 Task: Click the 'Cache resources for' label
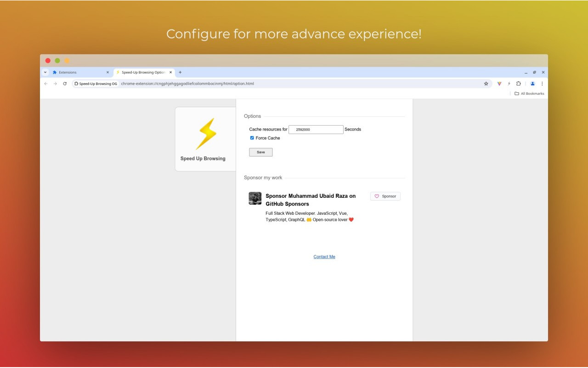268,130
